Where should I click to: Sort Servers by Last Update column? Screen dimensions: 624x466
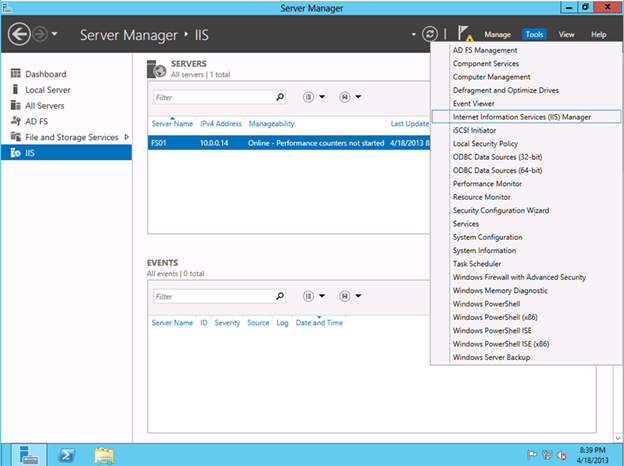coord(410,124)
